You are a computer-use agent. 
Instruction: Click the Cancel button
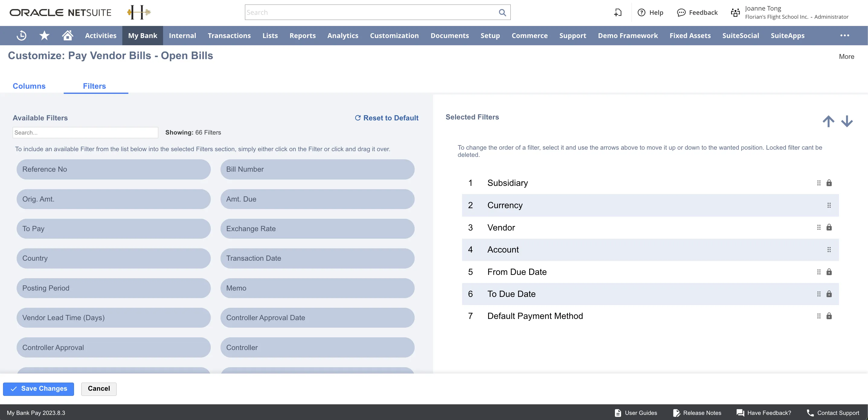99,389
